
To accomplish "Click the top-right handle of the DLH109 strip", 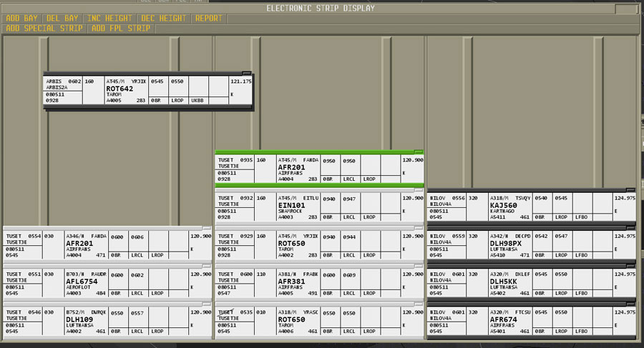I will (x=207, y=304).
